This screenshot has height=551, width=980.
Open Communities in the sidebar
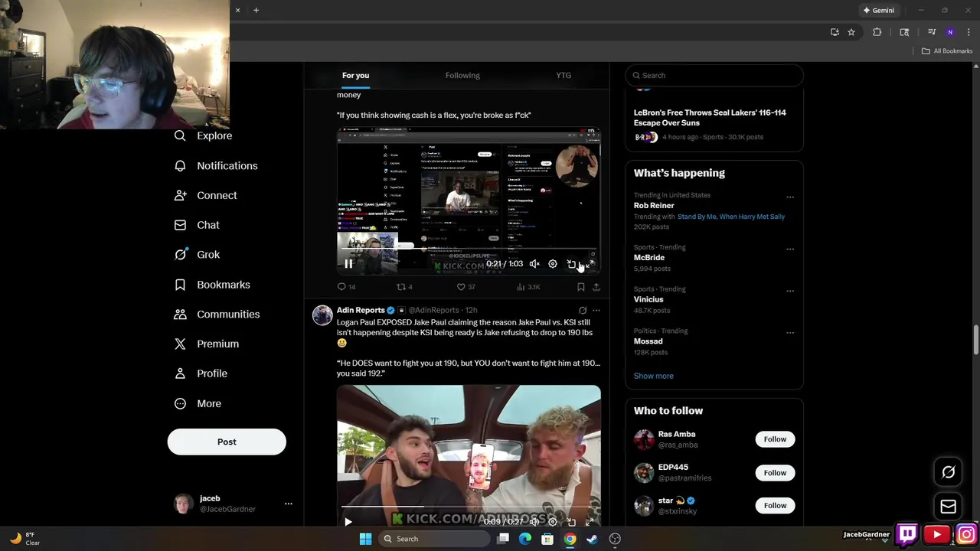[x=217, y=314]
